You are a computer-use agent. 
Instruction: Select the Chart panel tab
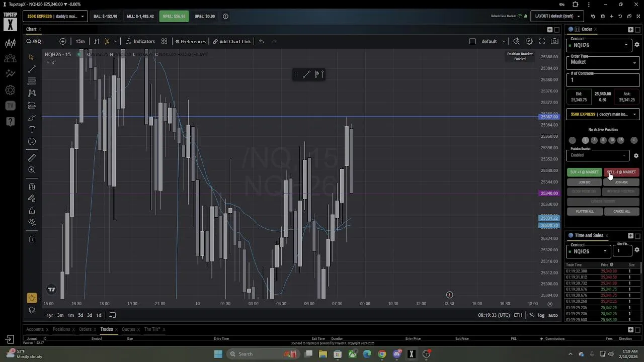(31, 29)
